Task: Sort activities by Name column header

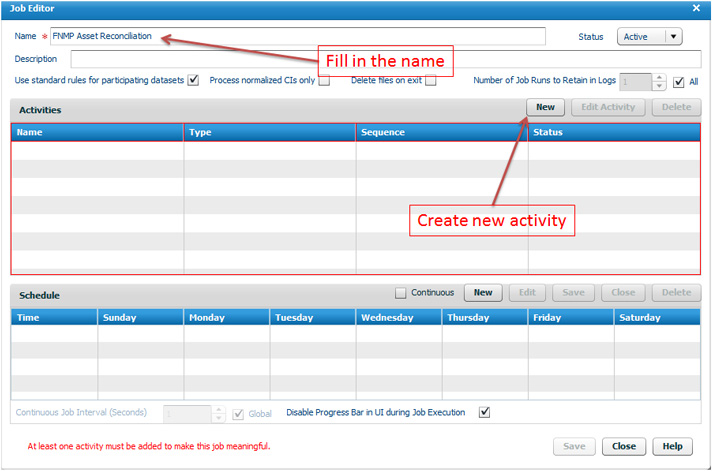Action: point(97,132)
